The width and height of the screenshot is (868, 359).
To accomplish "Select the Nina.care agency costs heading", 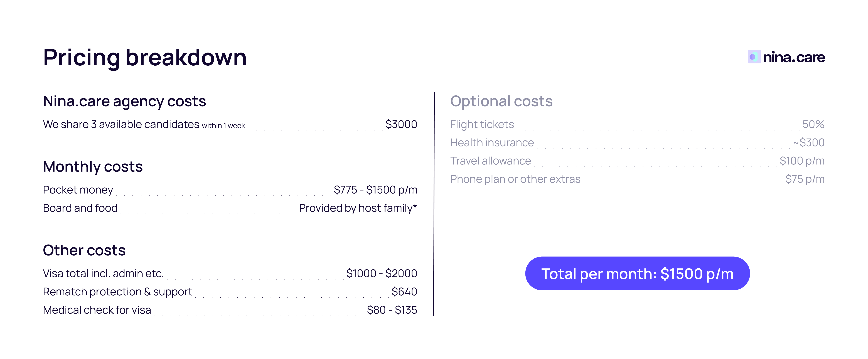I will pos(124,101).
